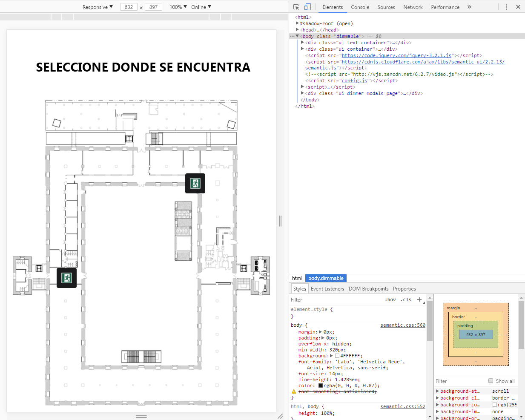Toggle the device toolbar icon
The height and width of the screenshot is (420, 525).
pyautogui.click(x=307, y=7)
